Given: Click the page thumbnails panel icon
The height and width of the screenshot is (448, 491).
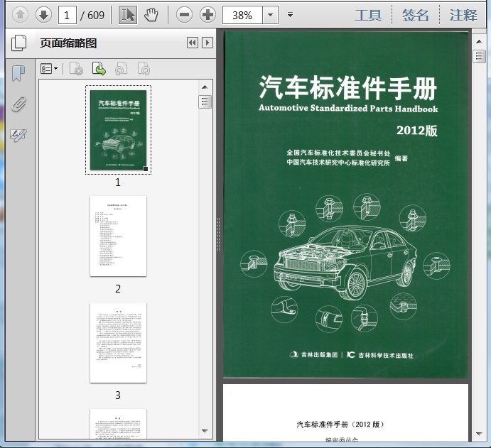Looking at the screenshot, I should pos(18,43).
